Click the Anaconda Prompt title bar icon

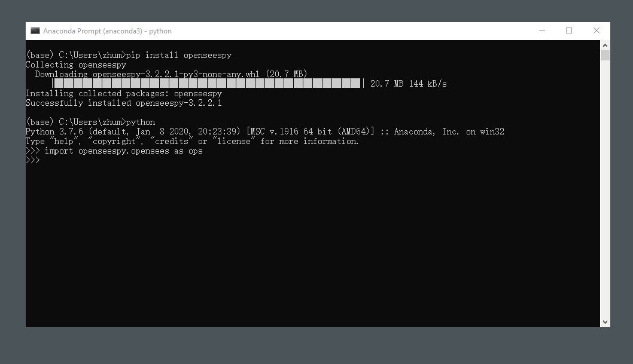[x=35, y=30]
